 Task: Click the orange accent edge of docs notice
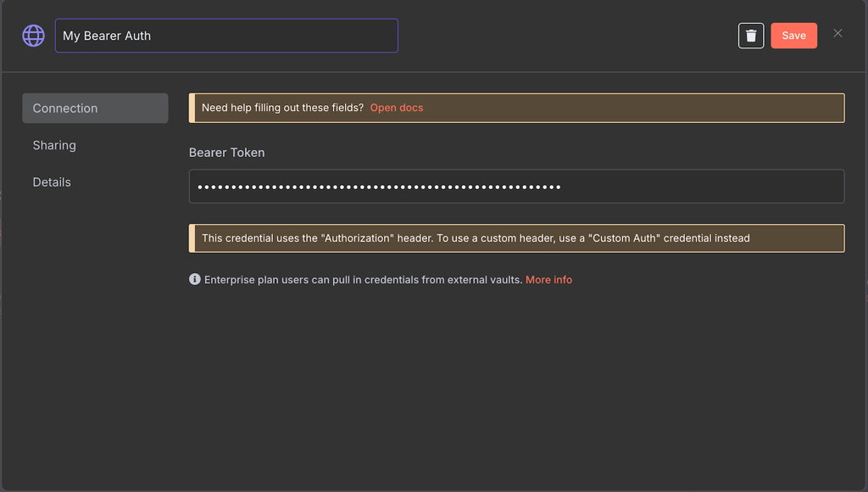click(192, 108)
